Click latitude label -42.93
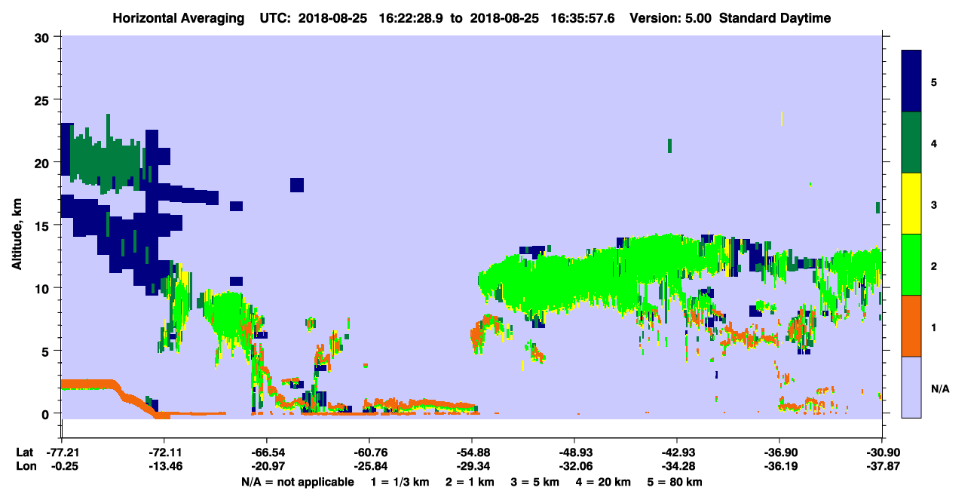Screen dimensions: 980x503 (677, 452)
